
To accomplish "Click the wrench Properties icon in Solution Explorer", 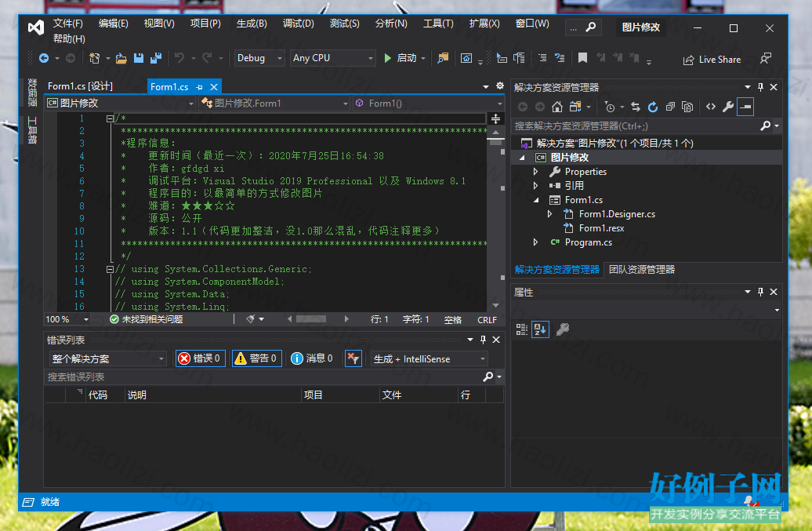I will point(728,107).
